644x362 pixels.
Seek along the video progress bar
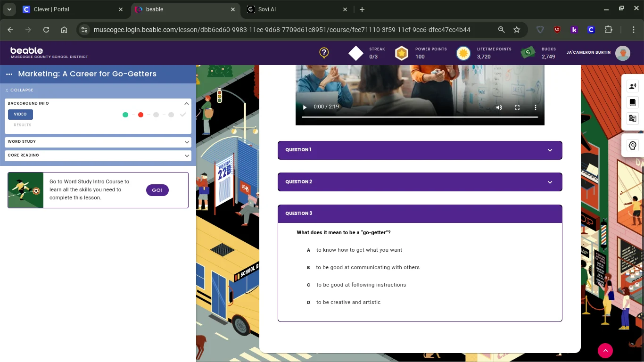pyautogui.click(x=420, y=116)
